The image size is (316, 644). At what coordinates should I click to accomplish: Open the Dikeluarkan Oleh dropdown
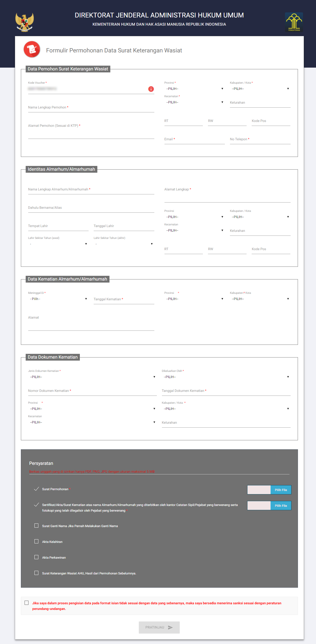[226, 377]
